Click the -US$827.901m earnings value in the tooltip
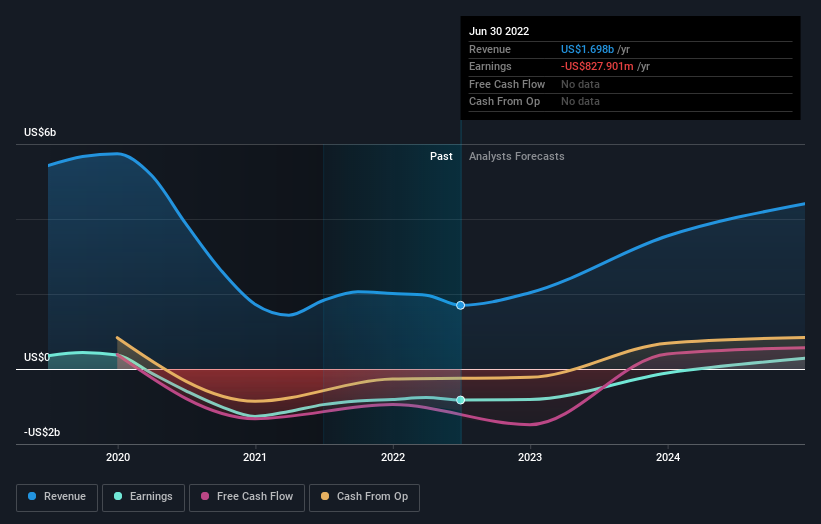 597,66
